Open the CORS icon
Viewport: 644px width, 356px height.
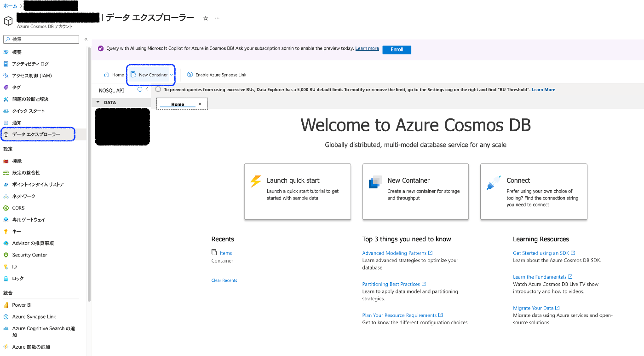coord(6,208)
